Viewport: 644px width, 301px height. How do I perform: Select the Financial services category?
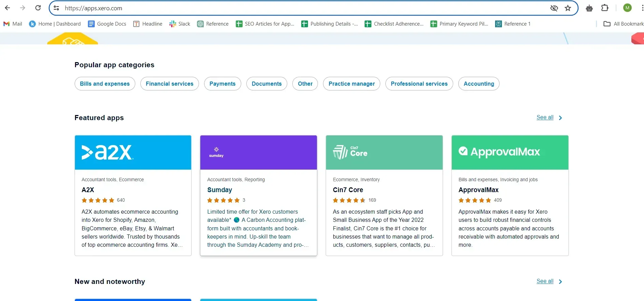click(x=170, y=84)
